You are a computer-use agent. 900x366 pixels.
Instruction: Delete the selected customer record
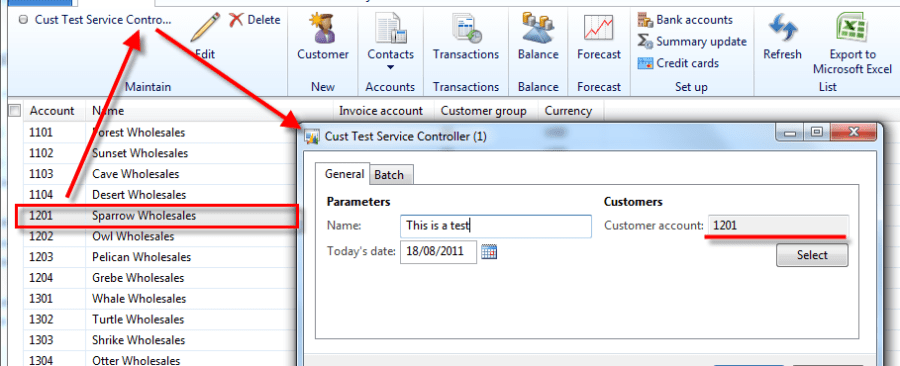(254, 20)
